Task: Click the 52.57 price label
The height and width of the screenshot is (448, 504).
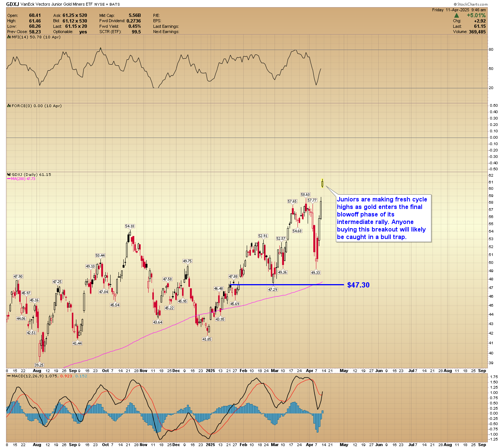Action: (x=281, y=239)
